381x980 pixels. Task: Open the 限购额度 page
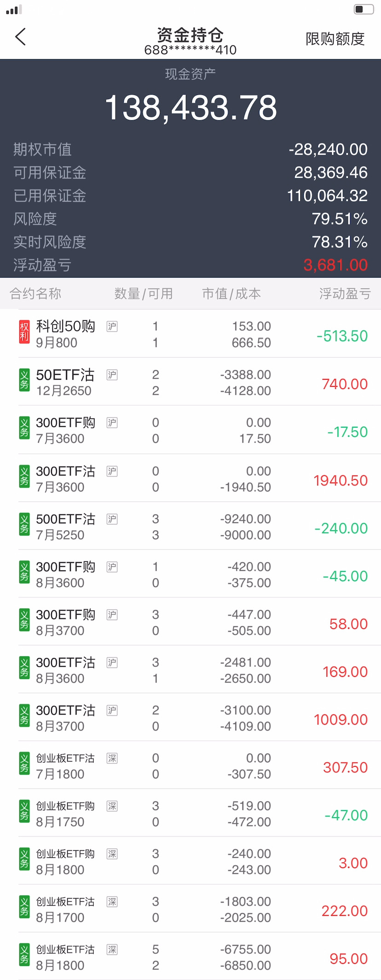pos(335,39)
